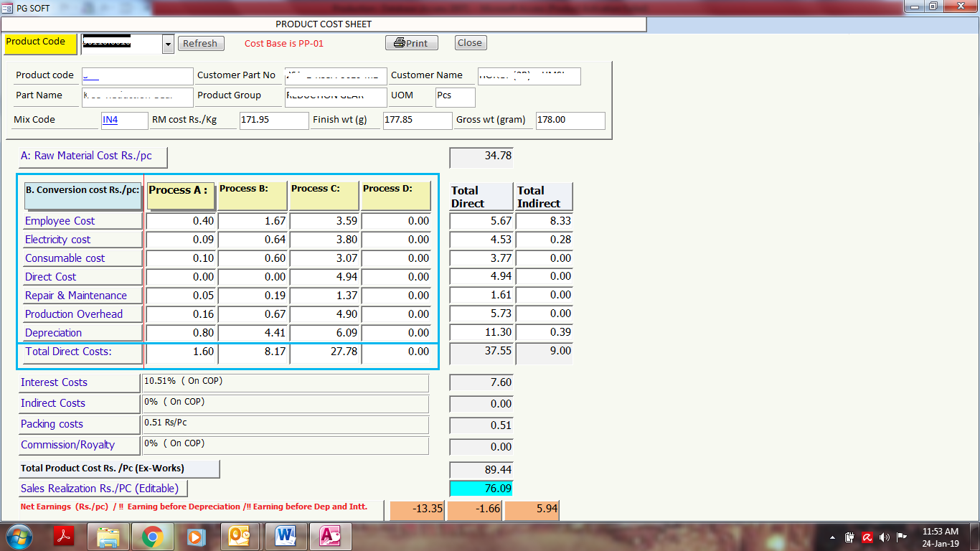Open the clock showing 11:53 AM
The image size is (980, 551).
click(941, 537)
